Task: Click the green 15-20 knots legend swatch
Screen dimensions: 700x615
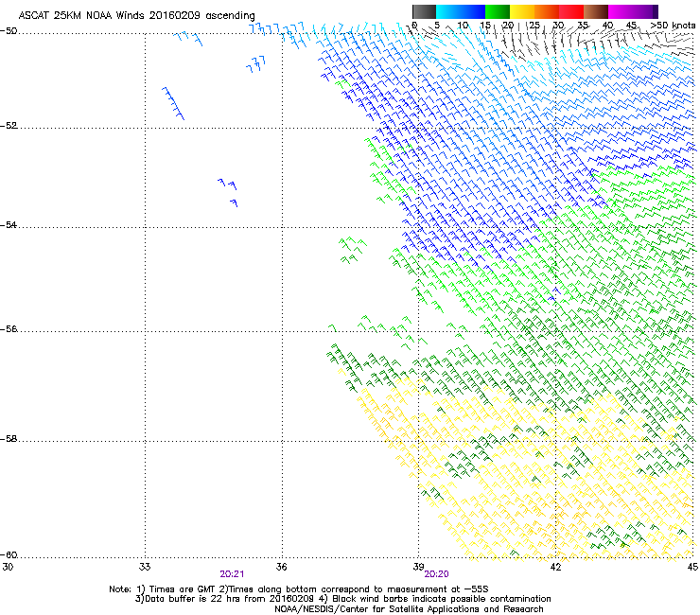Action: (x=498, y=11)
